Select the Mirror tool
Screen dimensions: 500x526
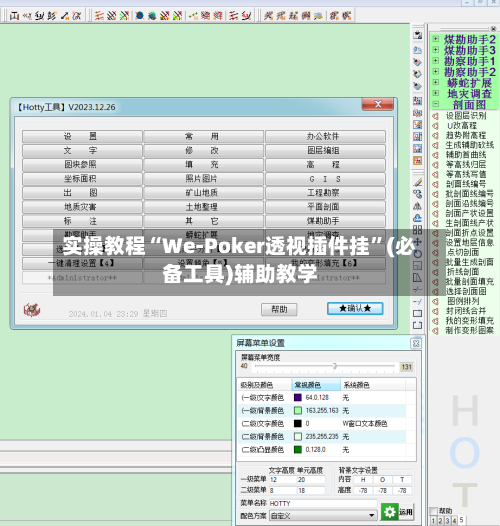[x=418, y=206]
